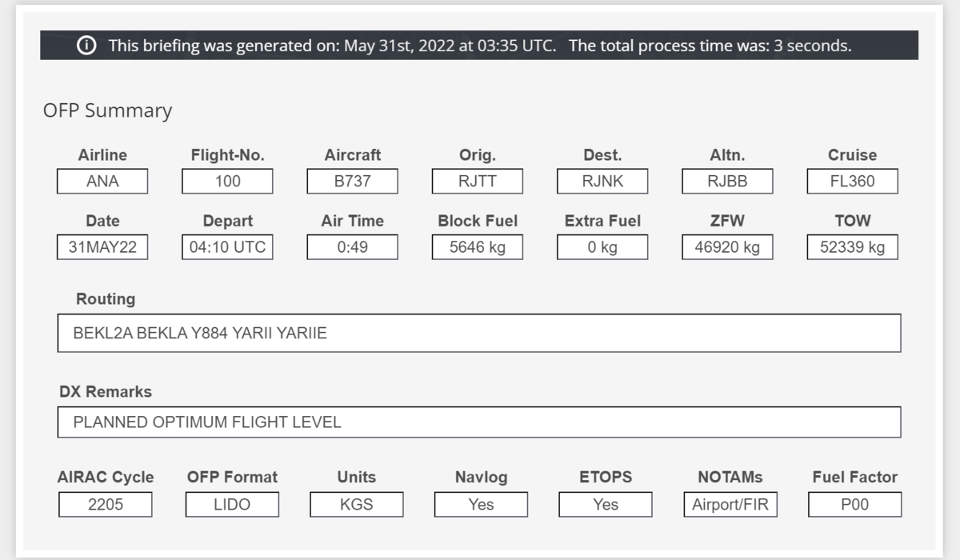This screenshot has width=960, height=560.
Task: Click the Depart field showing 04:10 UTC
Action: coord(227,247)
